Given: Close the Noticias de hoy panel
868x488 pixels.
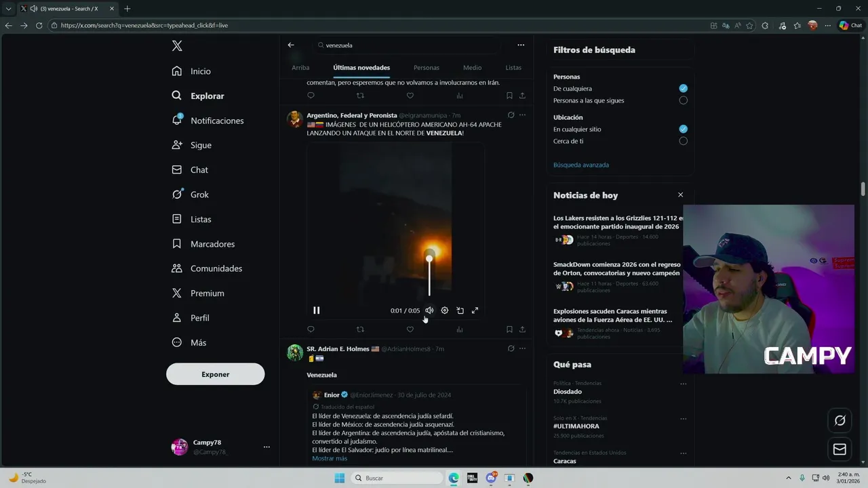Looking at the screenshot, I should pyautogui.click(x=680, y=195).
